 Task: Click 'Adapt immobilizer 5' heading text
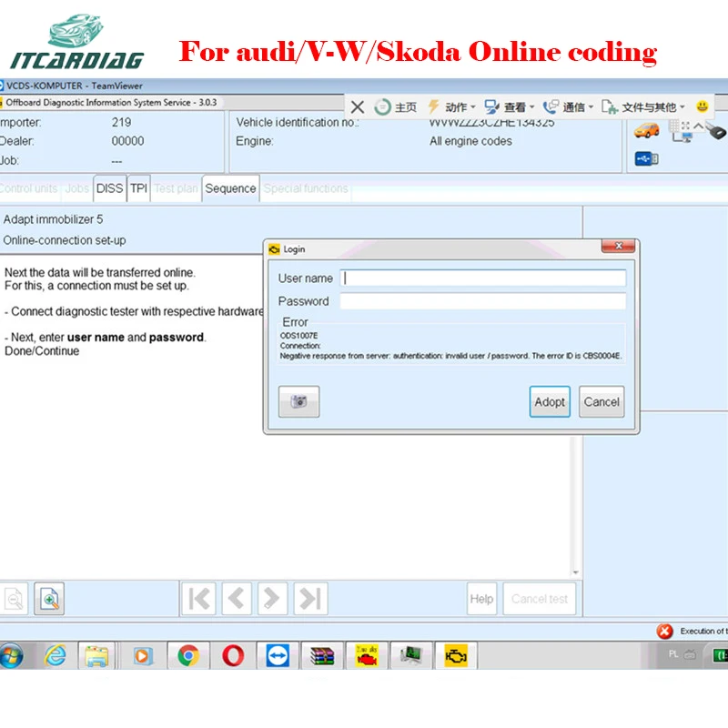53,219
